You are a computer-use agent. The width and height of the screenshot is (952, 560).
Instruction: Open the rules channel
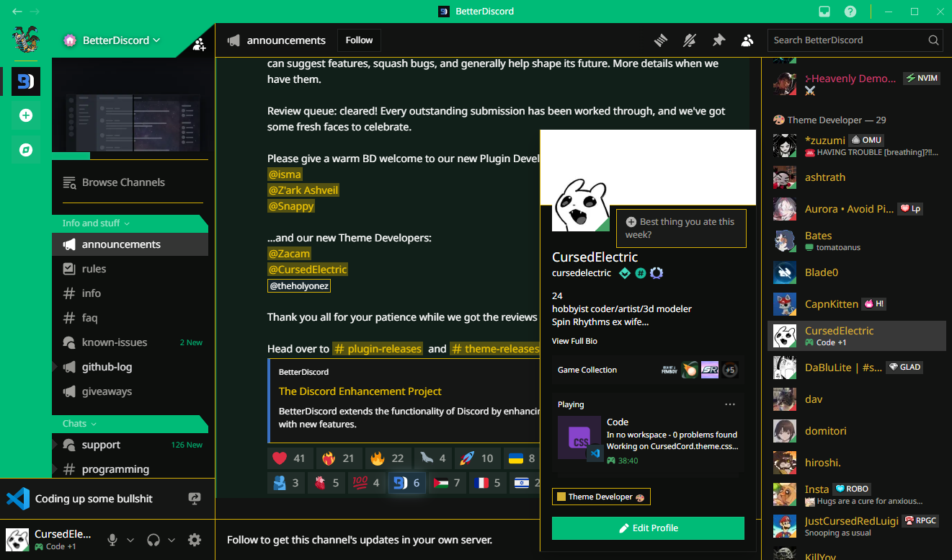[130, 269]
